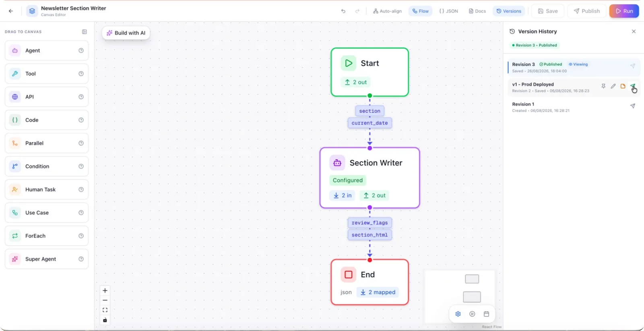Zoom out of the canvas
This screenshot has height=331, width=644.
pyautogui.click(x=105, y=300)
